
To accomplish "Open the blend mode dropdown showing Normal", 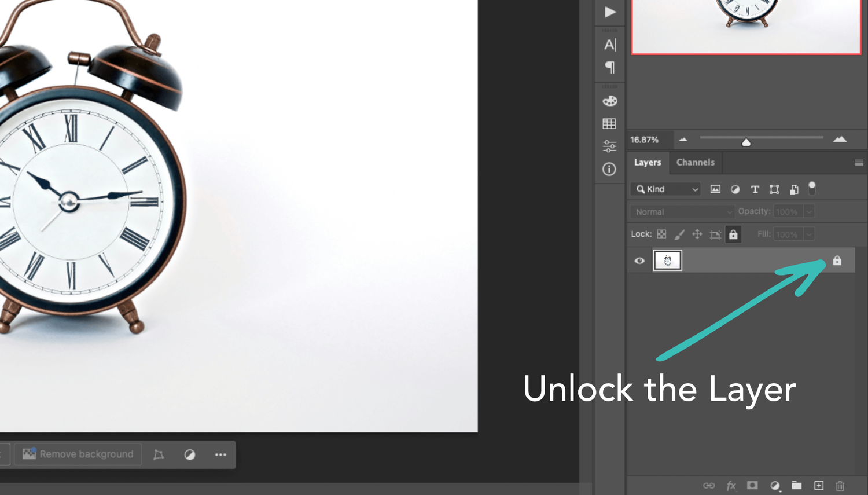I will [x=682, y=211].
